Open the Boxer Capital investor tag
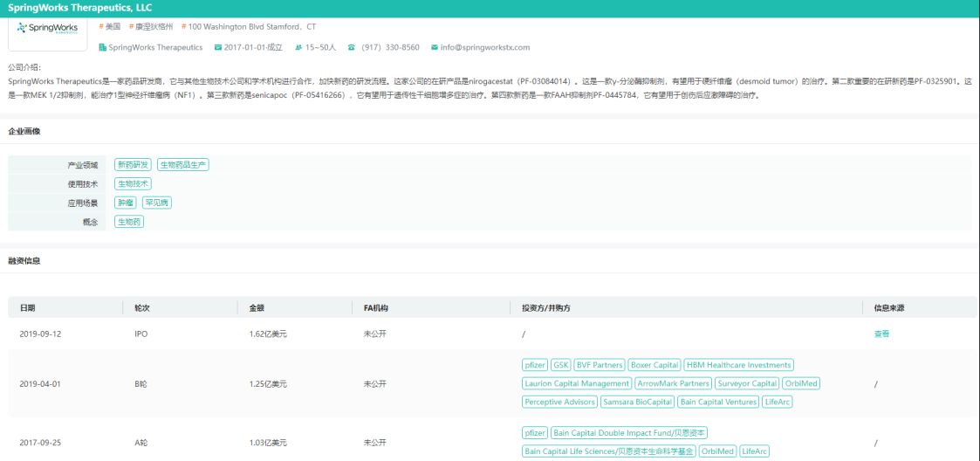This screenshot has width=980, height=461. point(654,365)
